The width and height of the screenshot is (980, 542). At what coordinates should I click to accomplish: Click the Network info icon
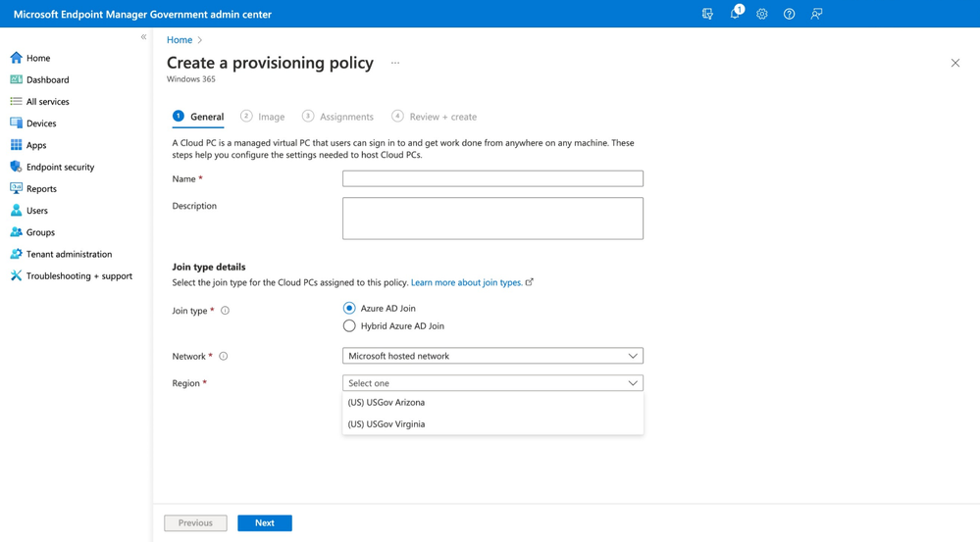pyautogui.click(x=223, y=356)
